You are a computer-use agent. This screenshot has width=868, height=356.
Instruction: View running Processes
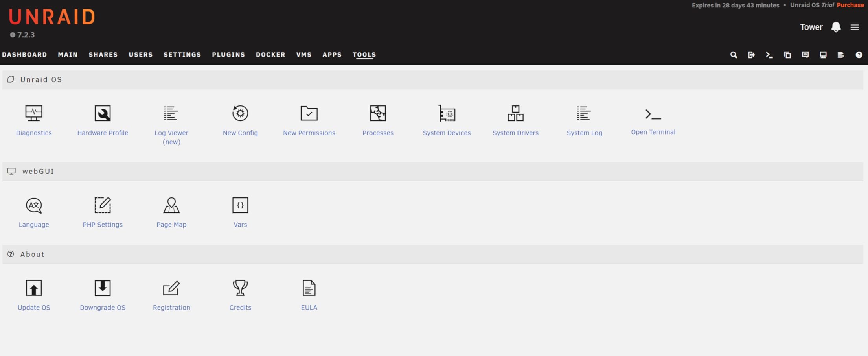378,120
